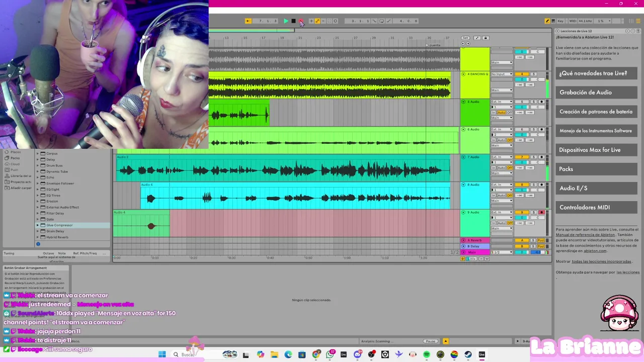Click the Pause analysis button
Image resolution: width=644 pixels, height=362 pixels.
pos(431,341)
